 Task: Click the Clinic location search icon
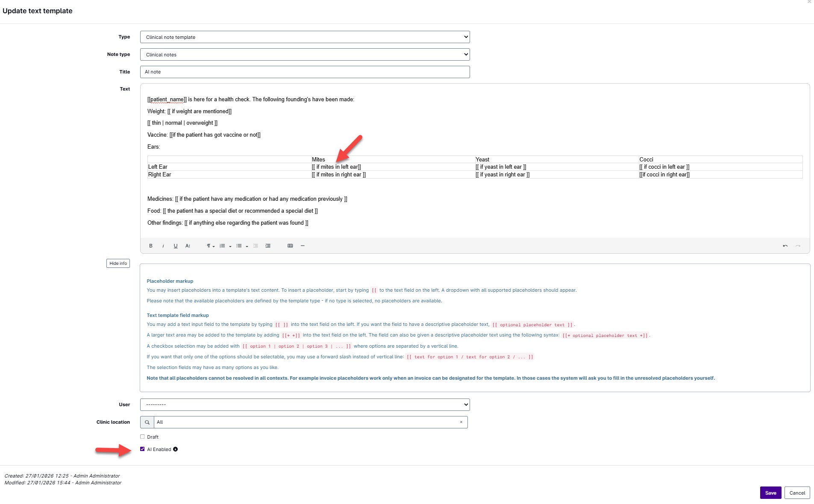[x=147, y=422]
